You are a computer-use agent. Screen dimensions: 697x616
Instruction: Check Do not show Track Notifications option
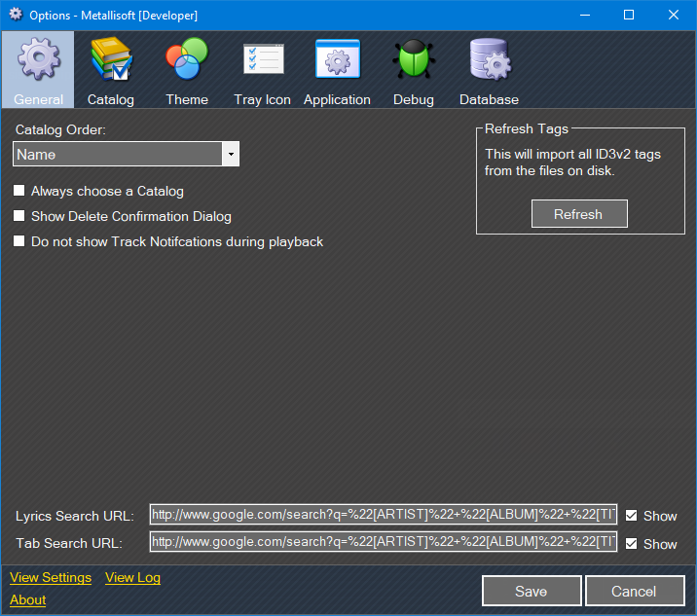(x=19, y=241)
